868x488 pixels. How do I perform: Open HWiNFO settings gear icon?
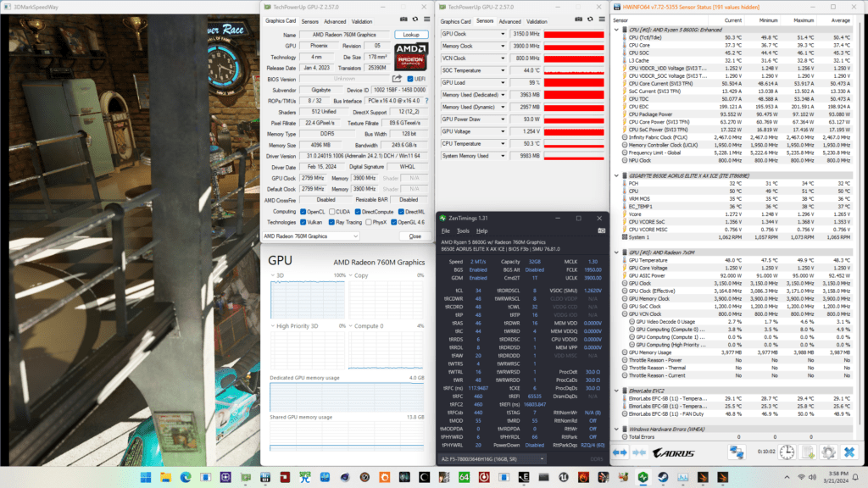(x=828, y=452)
